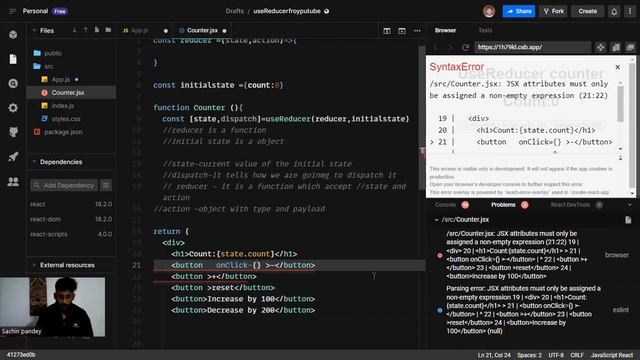Open the editor more options ellipsis
Screen dimensions: 640x360
pos(417,31)
